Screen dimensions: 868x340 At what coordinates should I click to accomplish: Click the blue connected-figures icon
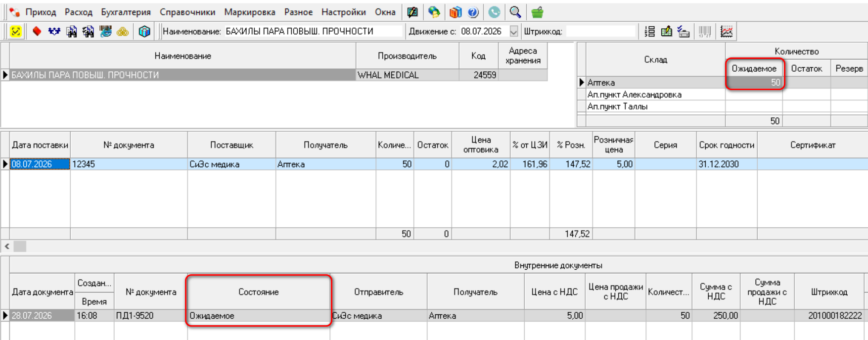[x=54, y=32]
